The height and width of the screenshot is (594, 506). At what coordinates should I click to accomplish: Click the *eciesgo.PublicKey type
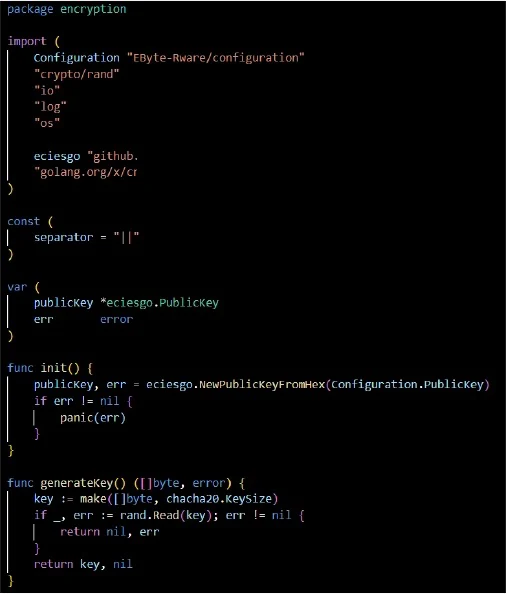click(x=159, y=303)
